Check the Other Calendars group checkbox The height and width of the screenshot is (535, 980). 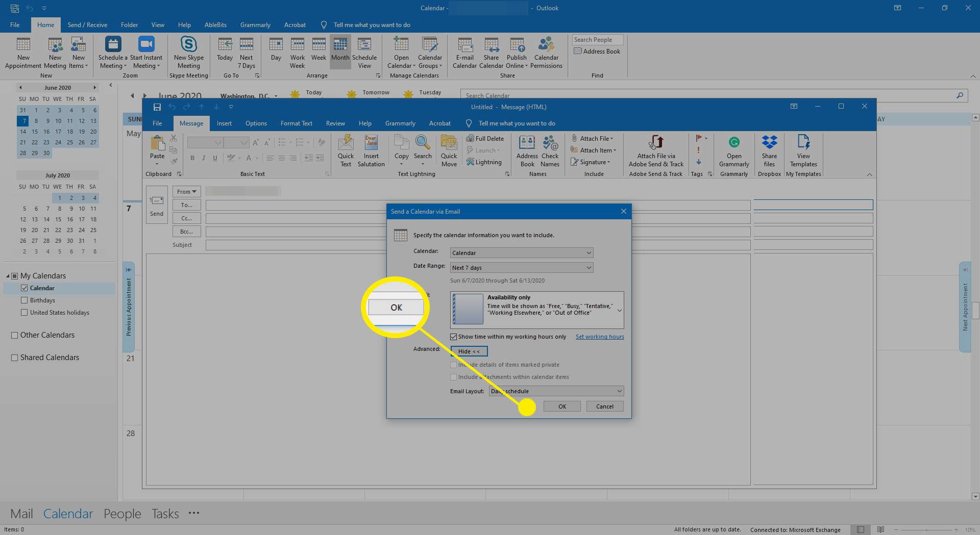[x=14, y=335]
